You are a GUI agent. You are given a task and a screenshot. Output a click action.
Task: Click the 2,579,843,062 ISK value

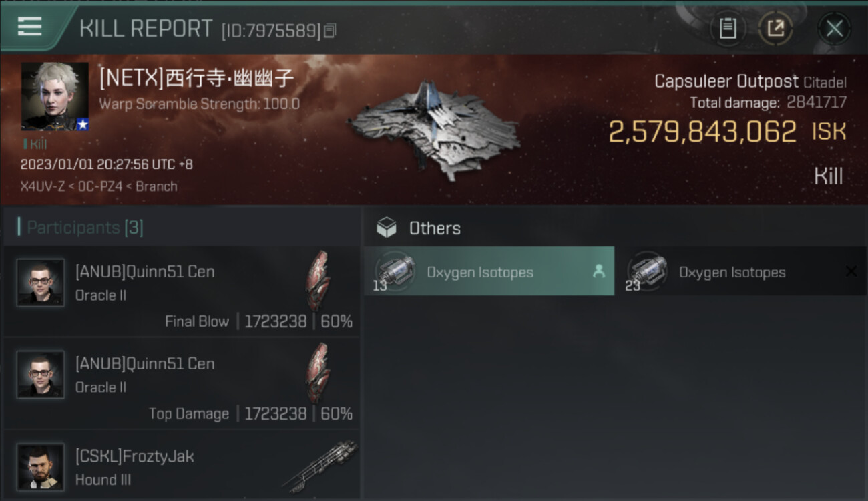[702, 132]
